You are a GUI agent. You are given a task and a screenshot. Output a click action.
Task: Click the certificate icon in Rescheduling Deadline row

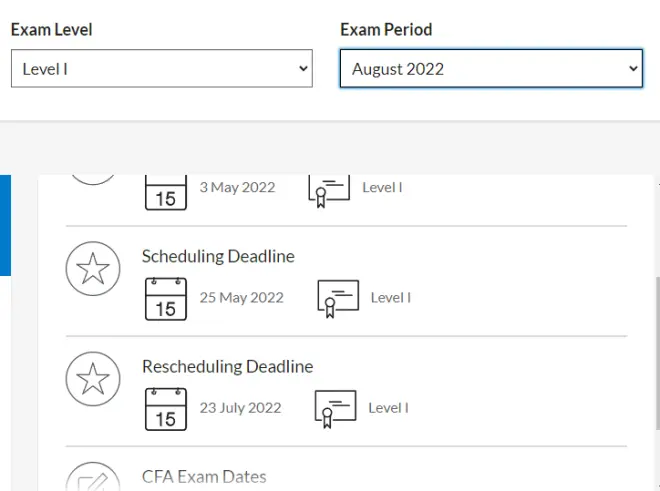[x=336, y=408]
